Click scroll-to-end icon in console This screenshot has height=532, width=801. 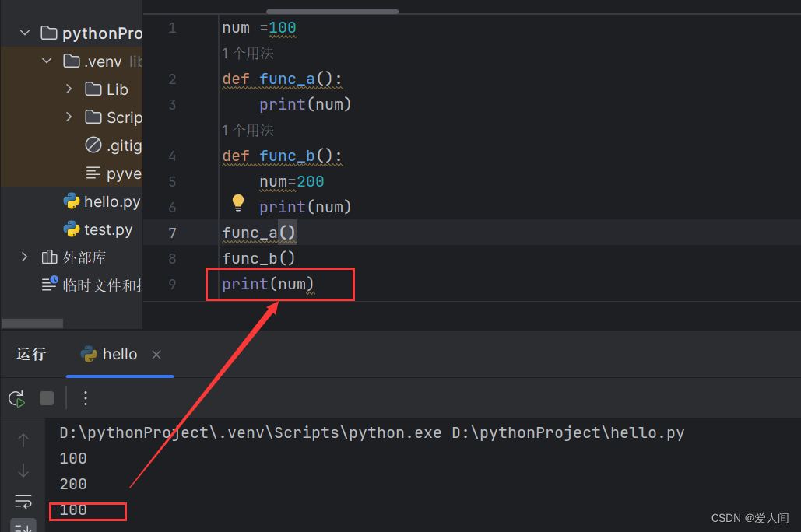(23, 526)
